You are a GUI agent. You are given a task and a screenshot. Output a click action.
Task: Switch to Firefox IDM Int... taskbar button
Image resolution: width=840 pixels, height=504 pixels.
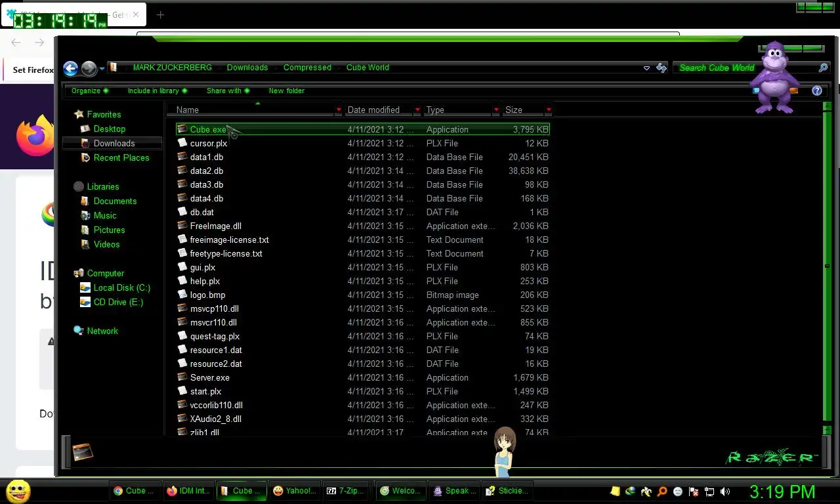pyautogui.click(x=188, y=490)
